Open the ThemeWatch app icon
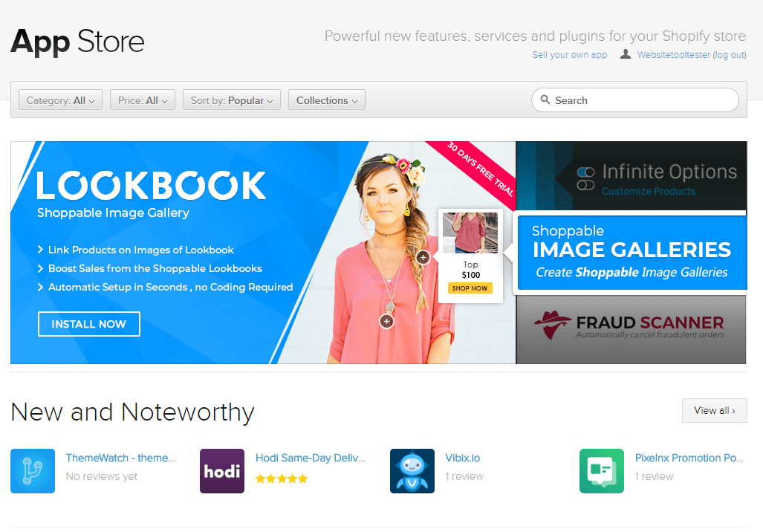Image resolution: width=763 pixels, height=532 pixels. click(33, 470)
